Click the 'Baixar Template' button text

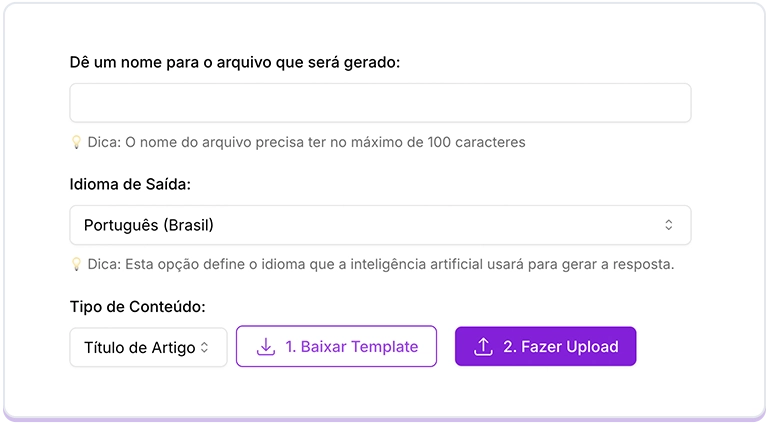coord(352,347)
